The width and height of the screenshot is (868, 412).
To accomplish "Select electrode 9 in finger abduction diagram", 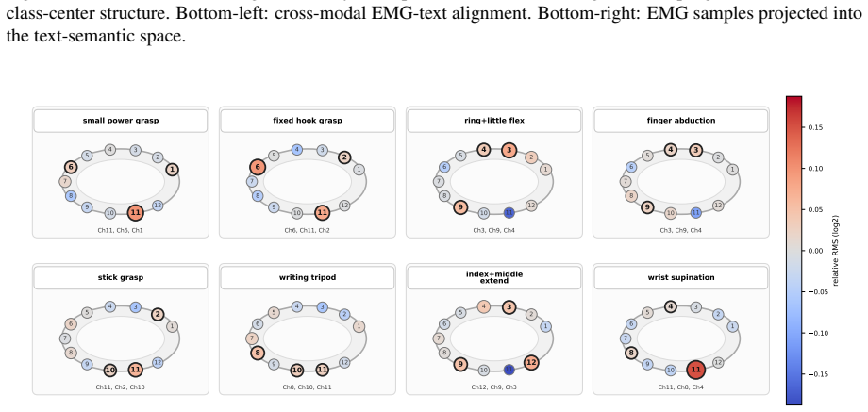I will point(646,208).
